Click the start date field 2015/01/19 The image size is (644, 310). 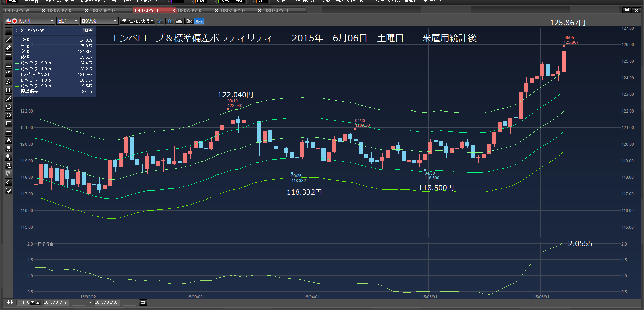56,302
